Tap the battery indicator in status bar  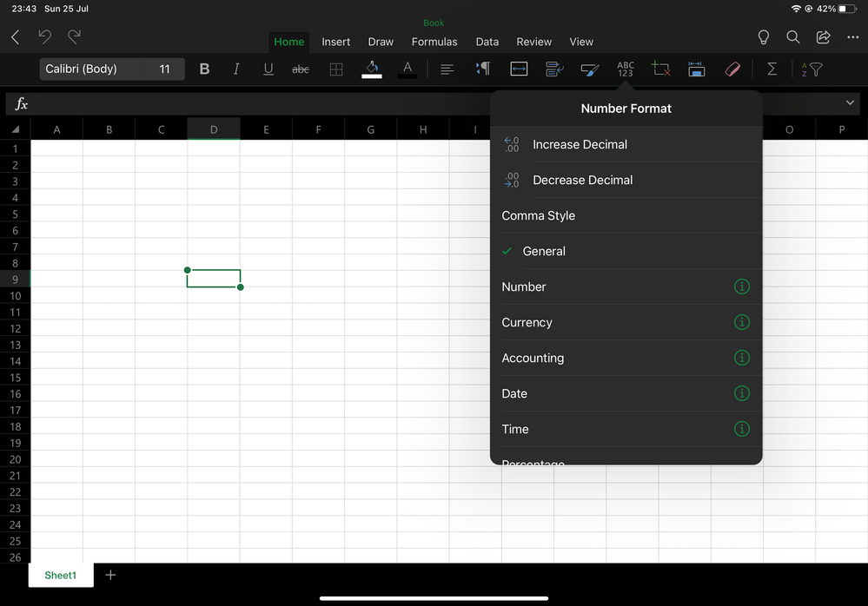click(847, 9)
